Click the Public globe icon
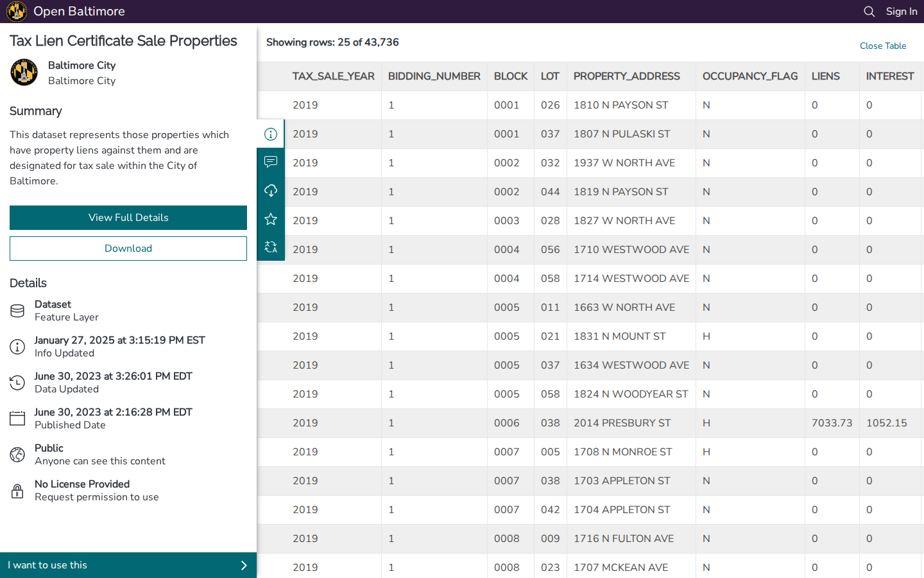Image resolution: width=924 pixels, height=578 pixels. [x=17, y=455]
